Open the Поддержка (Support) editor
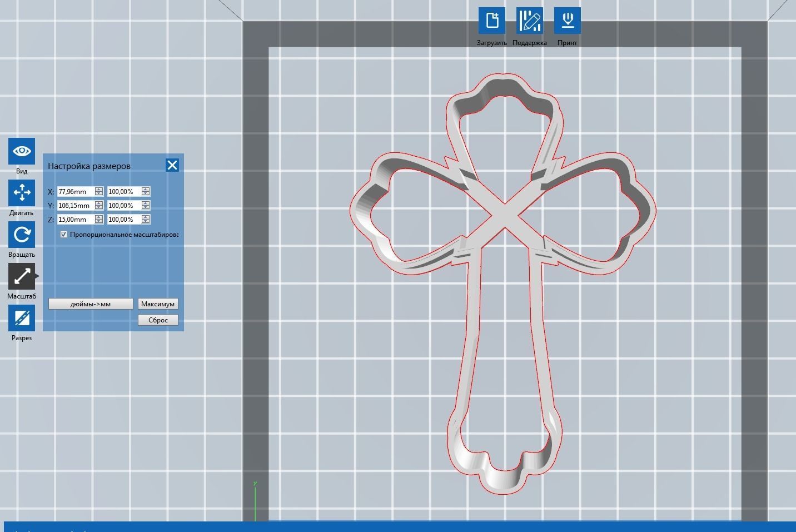796x532 pixels. pos(530,21)
